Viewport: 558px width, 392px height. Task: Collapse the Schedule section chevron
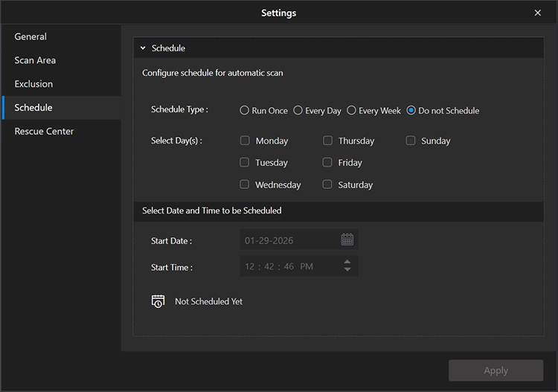coord(143,48)
